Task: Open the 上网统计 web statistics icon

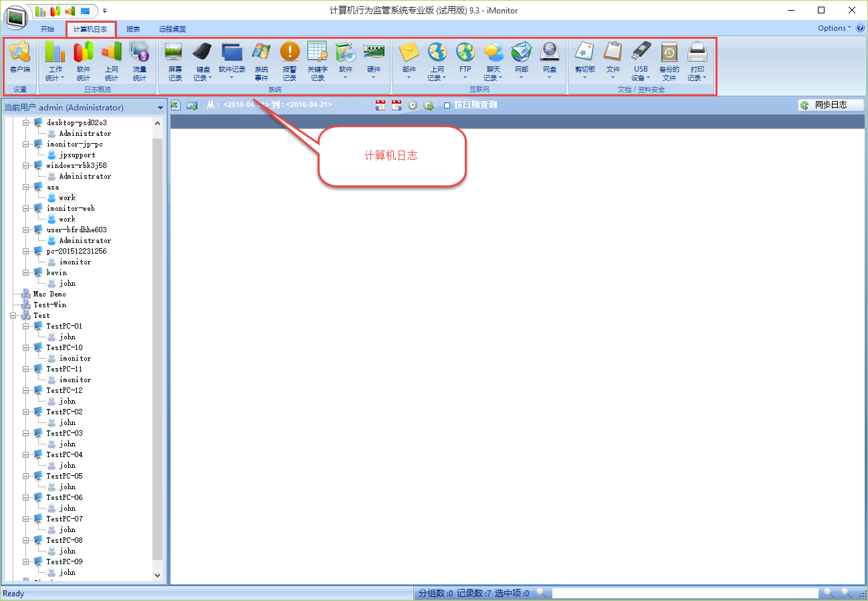Action: pyautogui.click(x=112, y=61)
